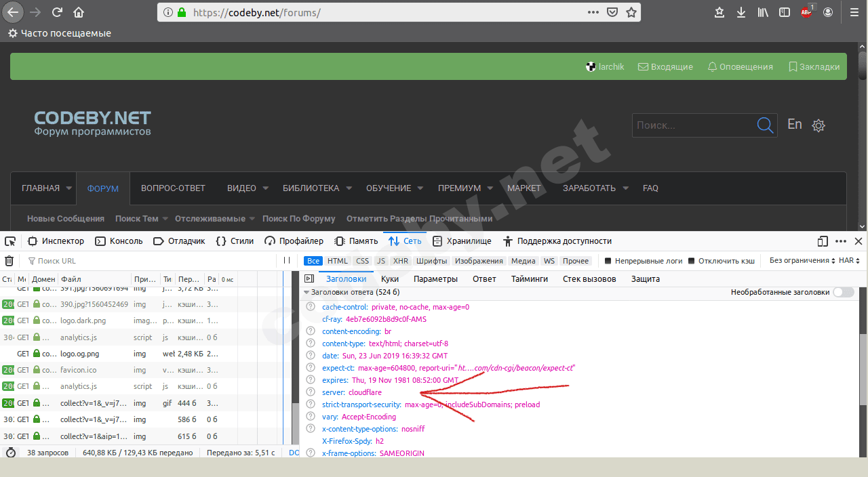The width and height of the screenshot is (868, 477).
Task: Select the logo.dark.png request row
Action: [x=146, y=320]
